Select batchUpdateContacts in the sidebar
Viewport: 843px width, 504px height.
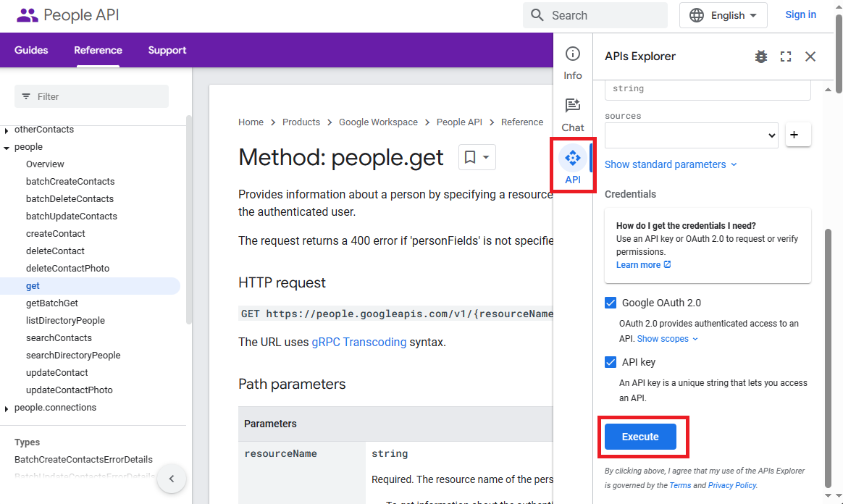[72, 216]
